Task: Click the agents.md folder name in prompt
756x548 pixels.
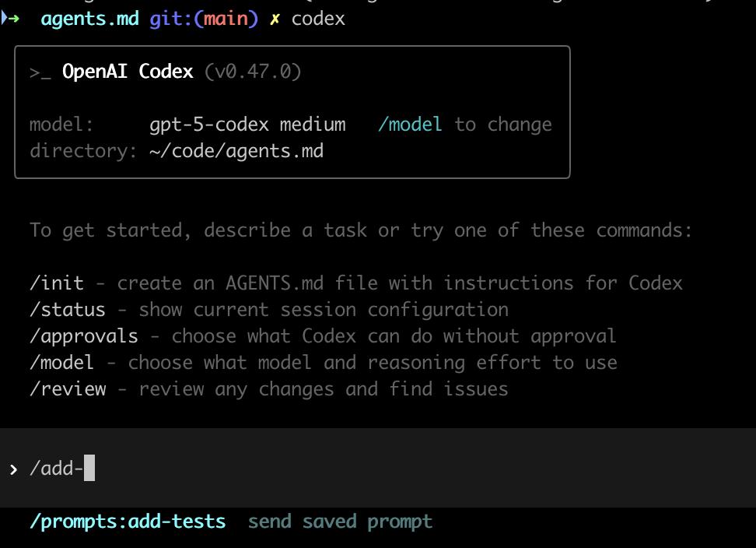Action: click(90, 19)
